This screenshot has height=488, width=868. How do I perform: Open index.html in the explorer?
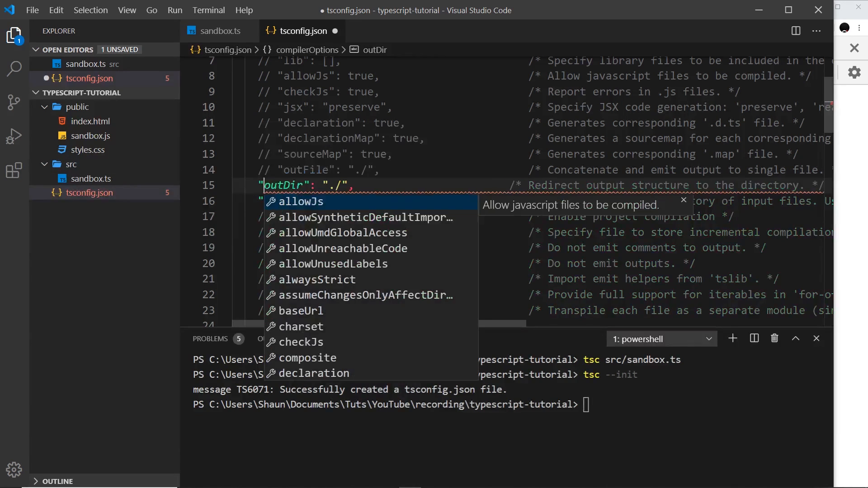point(90,122)
